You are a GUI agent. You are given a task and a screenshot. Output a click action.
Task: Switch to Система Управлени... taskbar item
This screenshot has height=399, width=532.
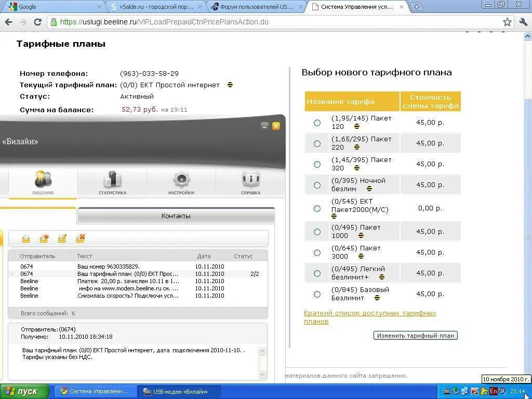click(x=96, y=392)
